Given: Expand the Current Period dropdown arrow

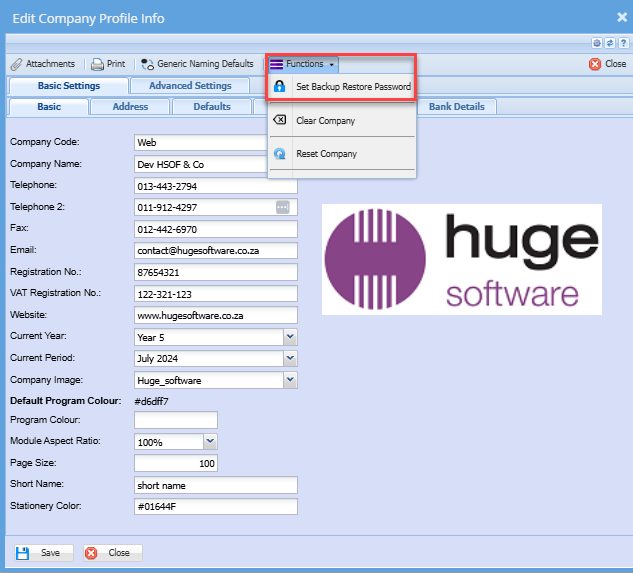Looking at the screenshot, I should [x=290, y=358].
